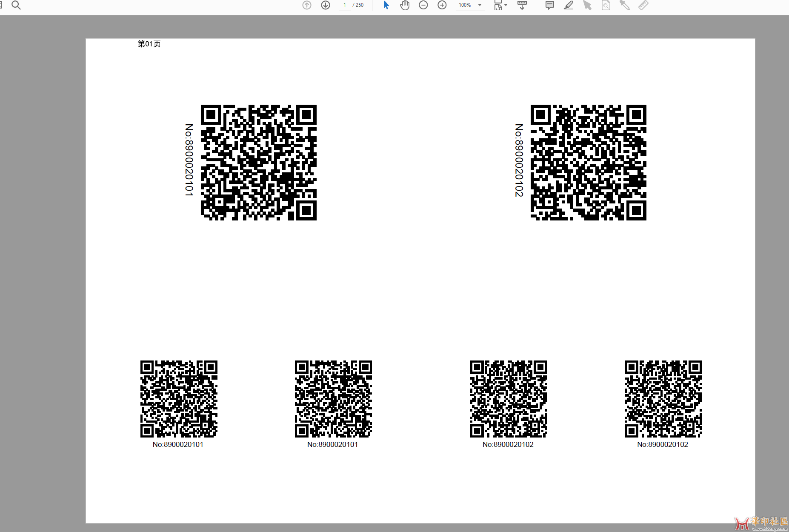This screenshot has height=532, width=789.
Task: Click the grey pointer tool icon
Action: pos(587,5)
